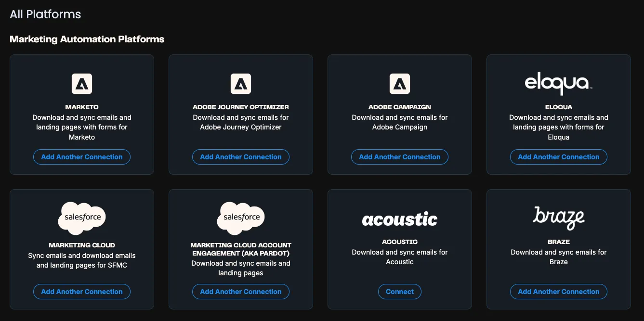The height and width of the screenshot is (321, 644).
Task: Add another connection for Eloqua
Action: (558, 156)
